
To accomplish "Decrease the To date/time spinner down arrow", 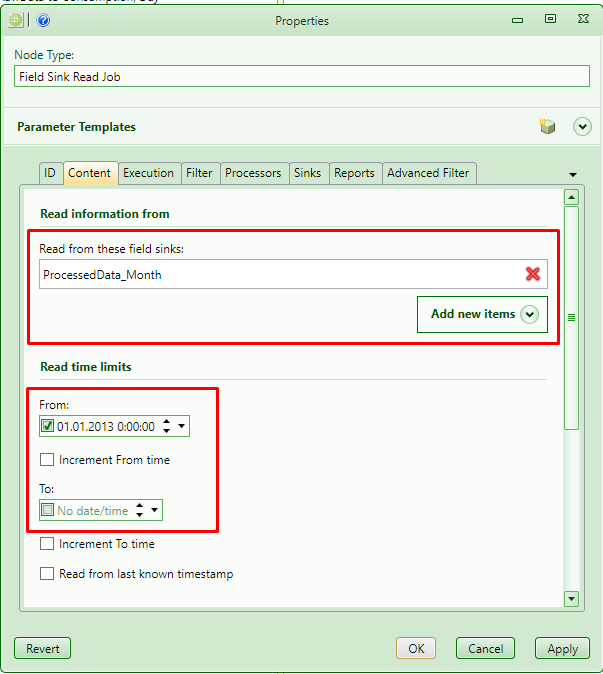I will (x=139, y=515).
